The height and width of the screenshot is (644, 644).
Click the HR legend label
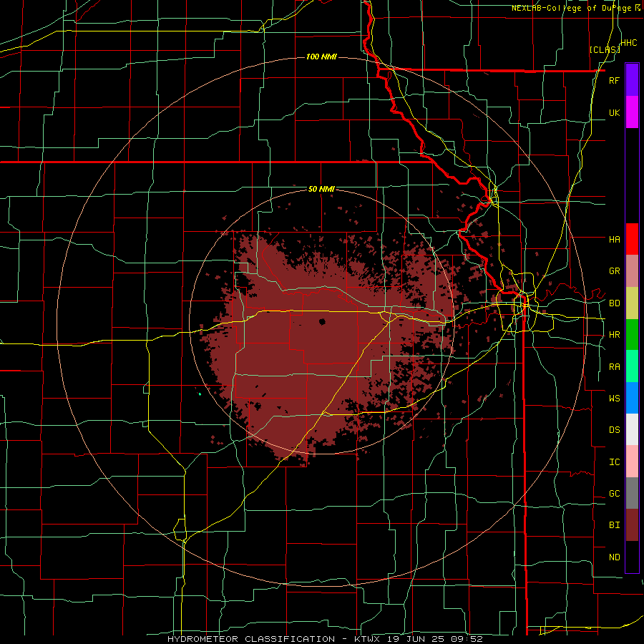pyautogui.click(x=614, y=335)
